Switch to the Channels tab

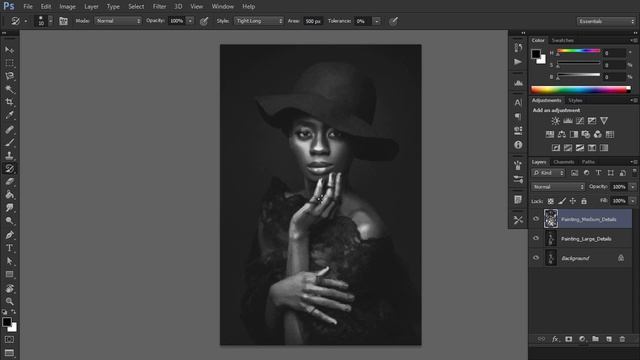tap(563, 162)
